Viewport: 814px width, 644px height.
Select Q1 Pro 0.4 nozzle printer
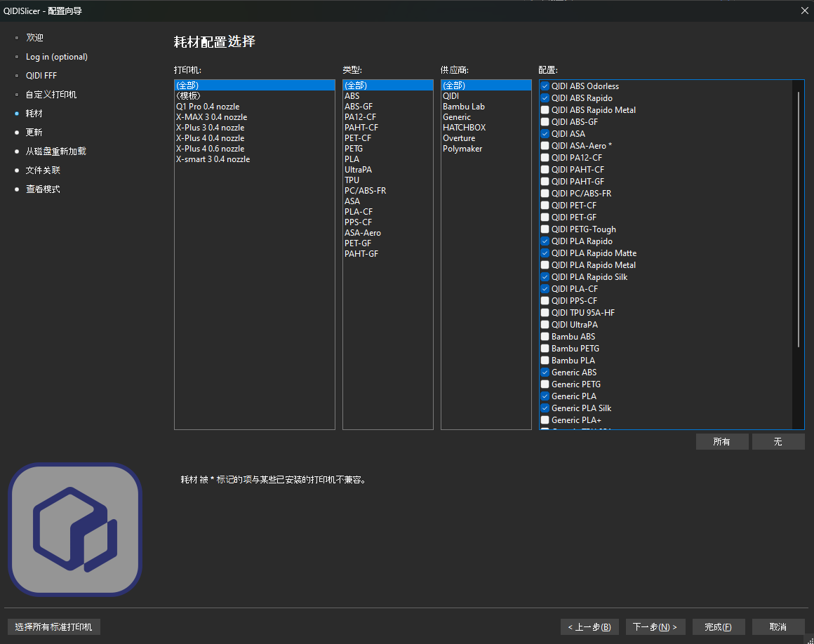[x=208, y=107]
